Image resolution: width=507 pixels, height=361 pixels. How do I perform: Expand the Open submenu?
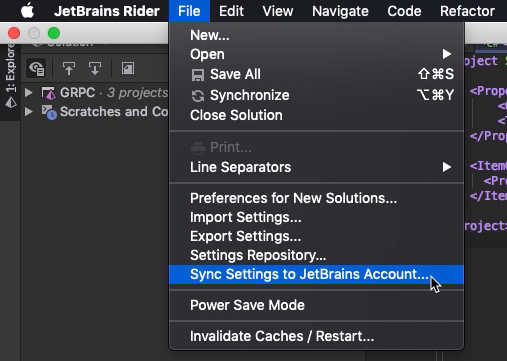[316, 54]
